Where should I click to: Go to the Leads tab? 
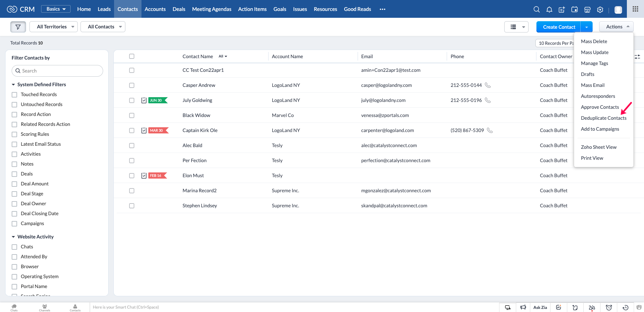coord(104,9)
